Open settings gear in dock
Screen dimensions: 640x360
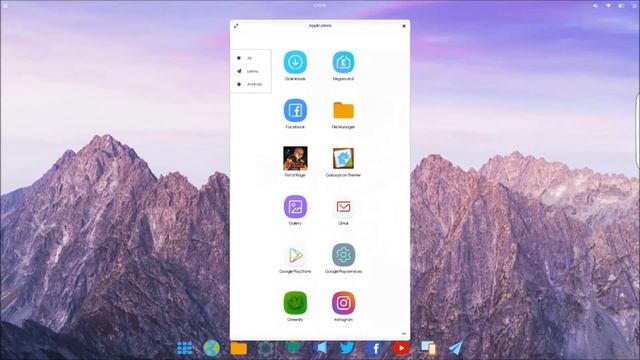click(265, 348)
